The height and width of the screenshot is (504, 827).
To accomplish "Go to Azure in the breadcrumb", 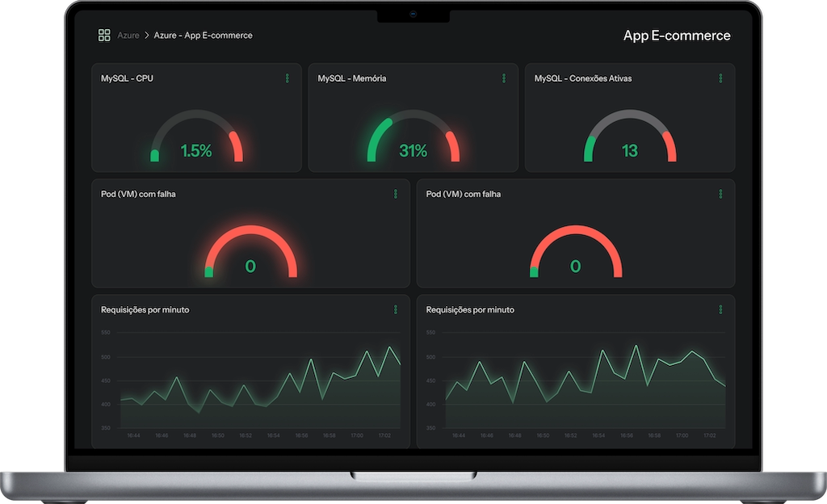I will [128, 36].
